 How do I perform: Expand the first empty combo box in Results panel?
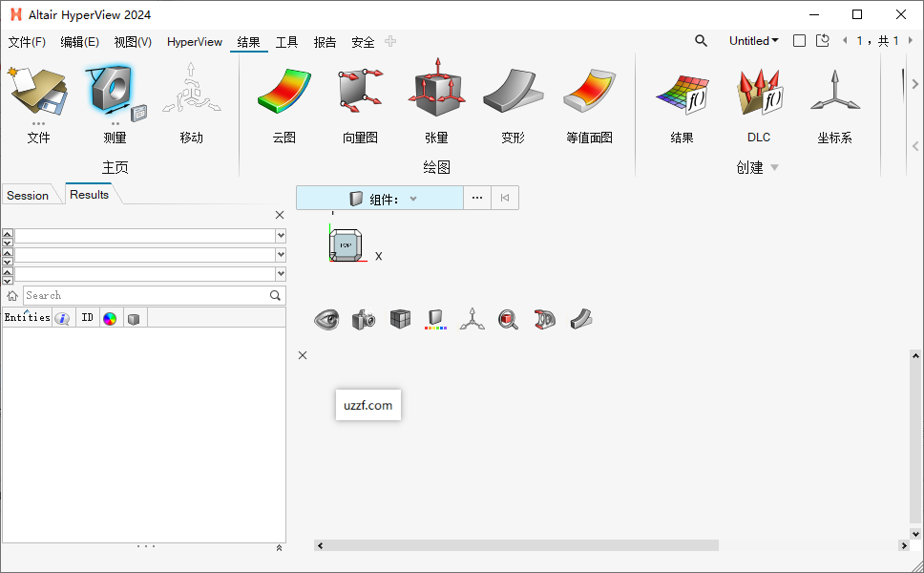pos(279,234)
